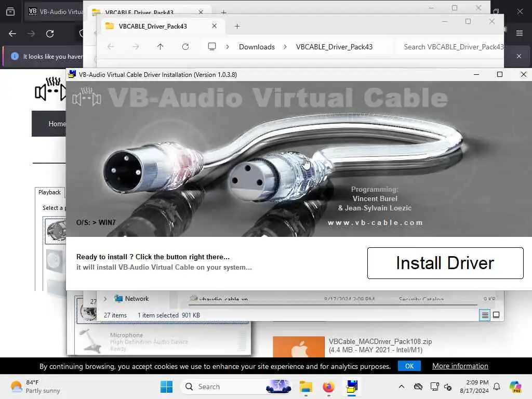Expand chevron after Downloads in breadcrumb

[x=285, y=47]
